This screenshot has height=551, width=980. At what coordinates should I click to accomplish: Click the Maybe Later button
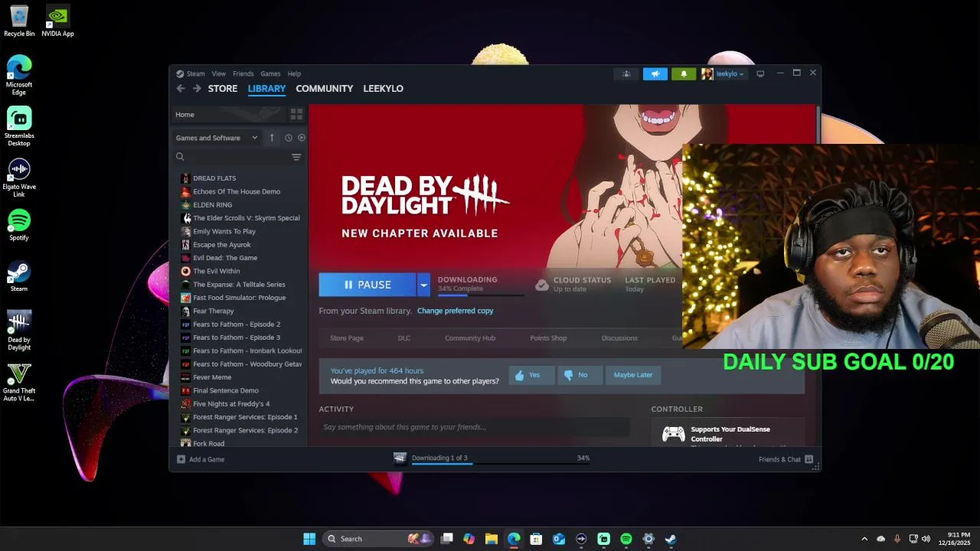coord(633,375)
